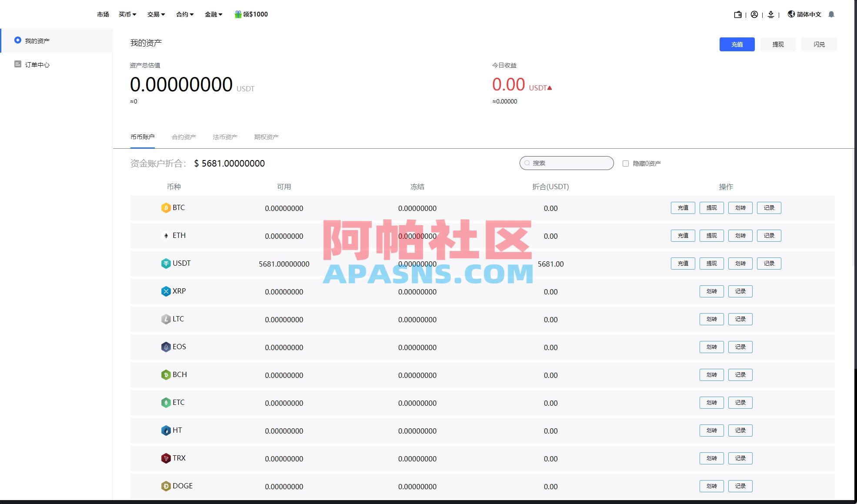Select 订单中心 in the left sidebar
Viewport: 857px width, 504px height.
coord(37,64)
